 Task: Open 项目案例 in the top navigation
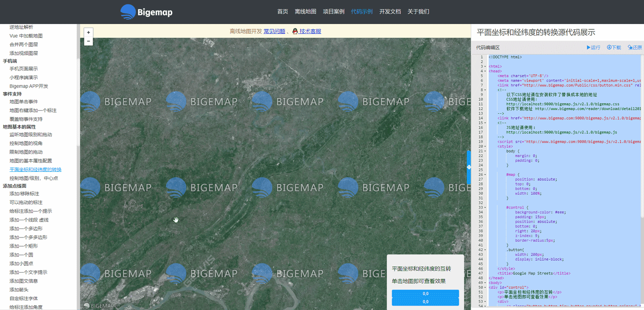click(x=334, y=12)
